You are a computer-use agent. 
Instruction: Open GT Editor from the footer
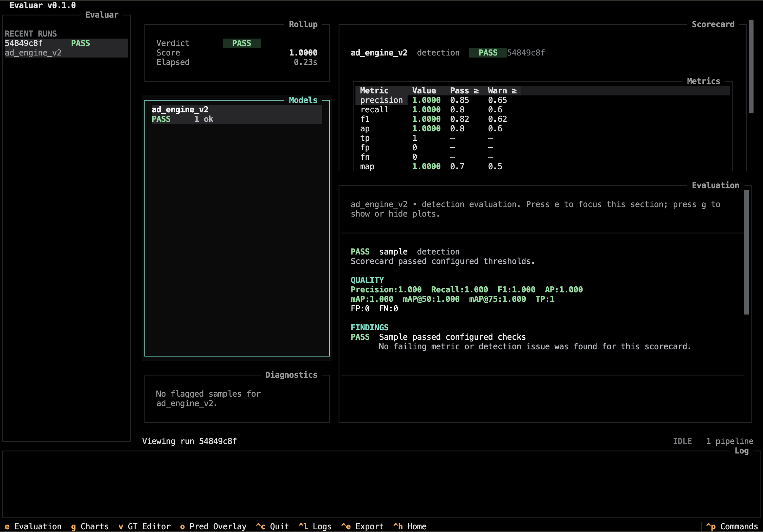click(x=145, y=526)
